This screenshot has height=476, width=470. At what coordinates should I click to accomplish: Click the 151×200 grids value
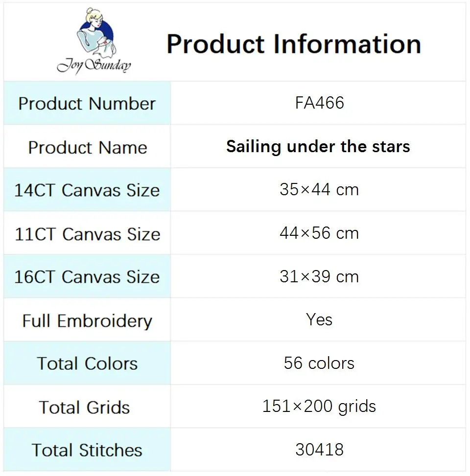[x=319, y=407]
